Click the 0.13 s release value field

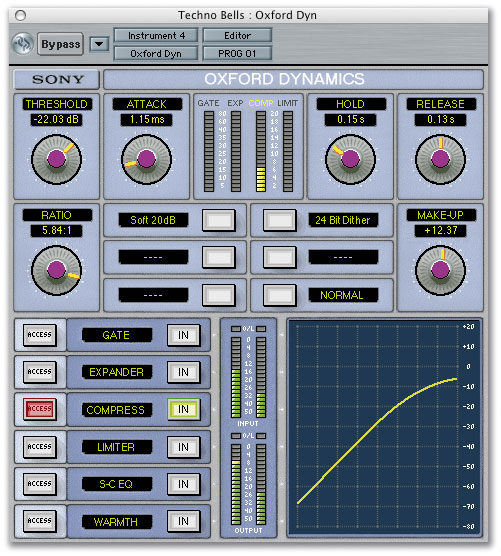coord(440,119)
